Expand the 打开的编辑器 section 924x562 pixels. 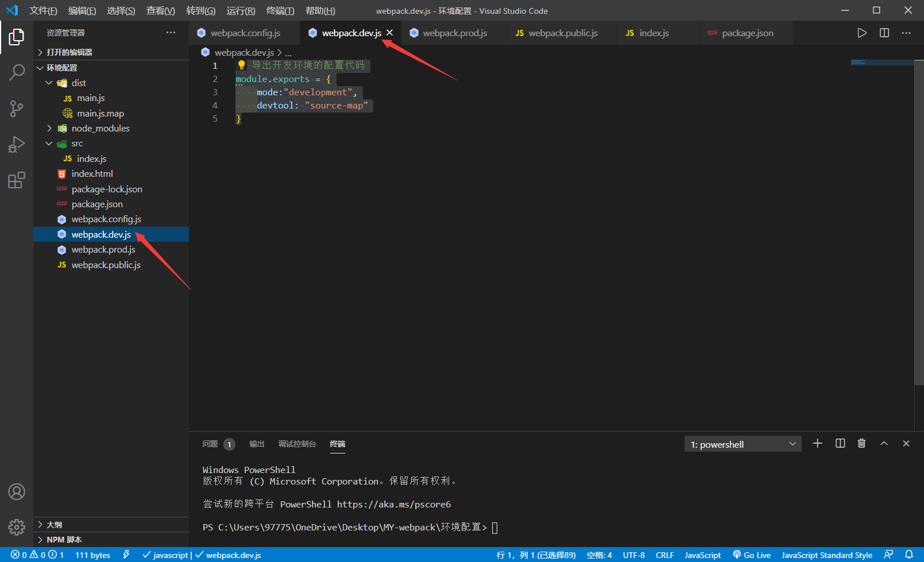(111, 52)
